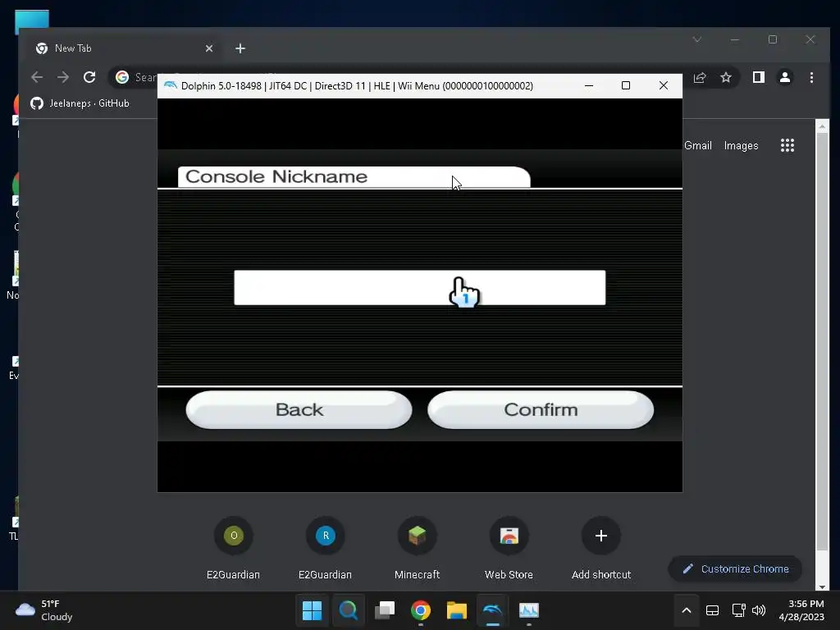840x630 pixels.
Task: Open Google apps grid
Action: coord(787,145)
